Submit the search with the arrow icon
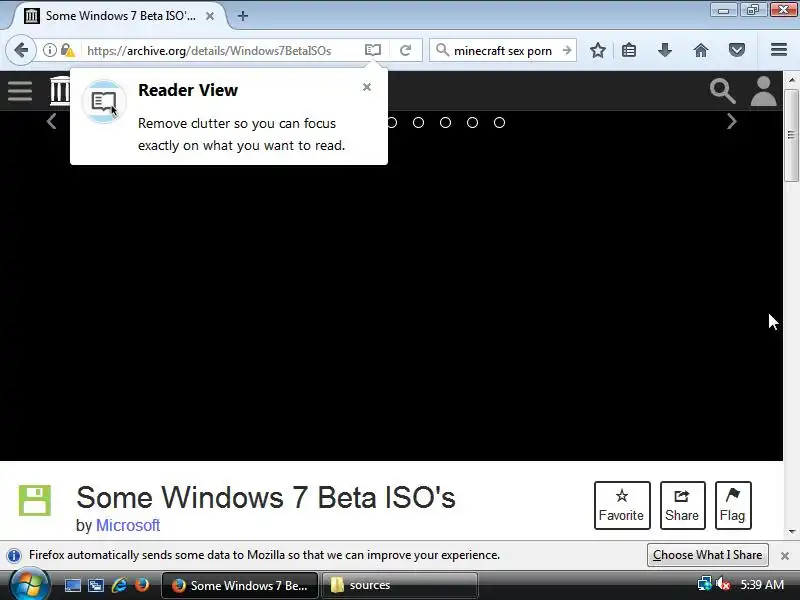Image resolution: width=800 pixels, height=600 pixels. coord(567,50)
